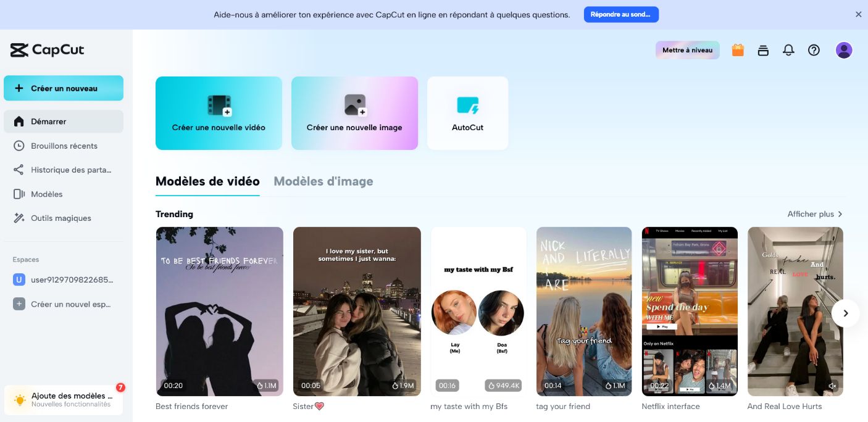Click Créer un nouveau button
The width and height of the screenshot is (868, 422).
click(64, 88)
